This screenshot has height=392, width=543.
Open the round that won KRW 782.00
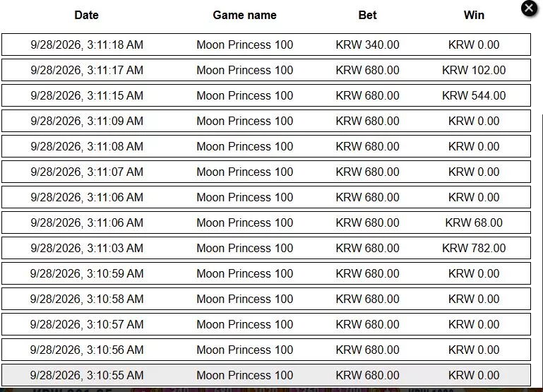coord(266,248)
